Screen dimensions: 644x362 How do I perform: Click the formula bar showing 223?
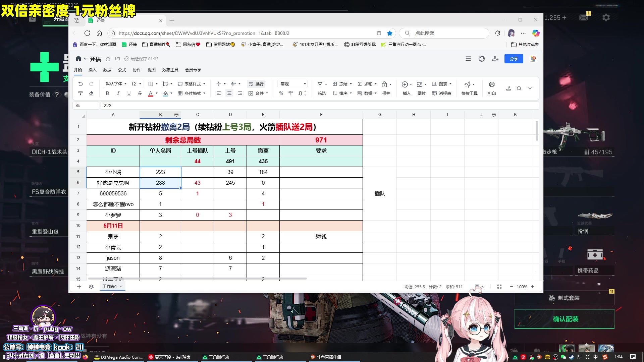319,106
